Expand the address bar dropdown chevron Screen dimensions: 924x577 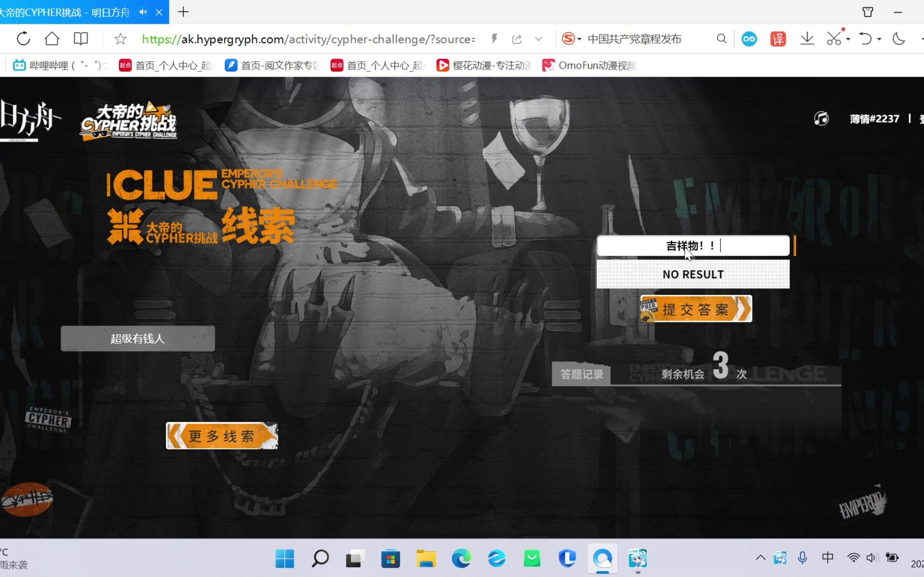coord(538,39)
